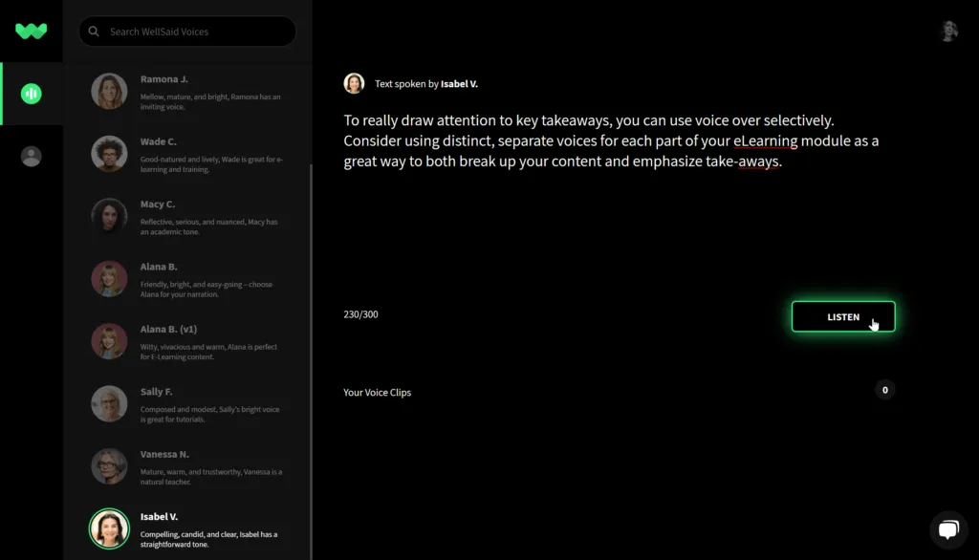Image resolution: width=979 pixels, height=560 pixels.
Task: Click 'Good-natured and lively' description
Action: click(211, 164)
